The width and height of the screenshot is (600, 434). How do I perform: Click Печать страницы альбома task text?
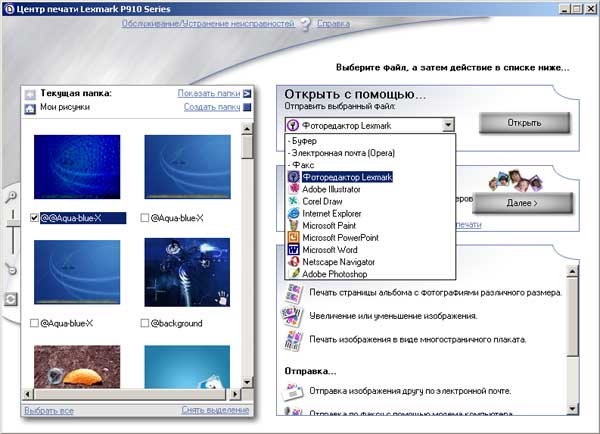point(435,293)
